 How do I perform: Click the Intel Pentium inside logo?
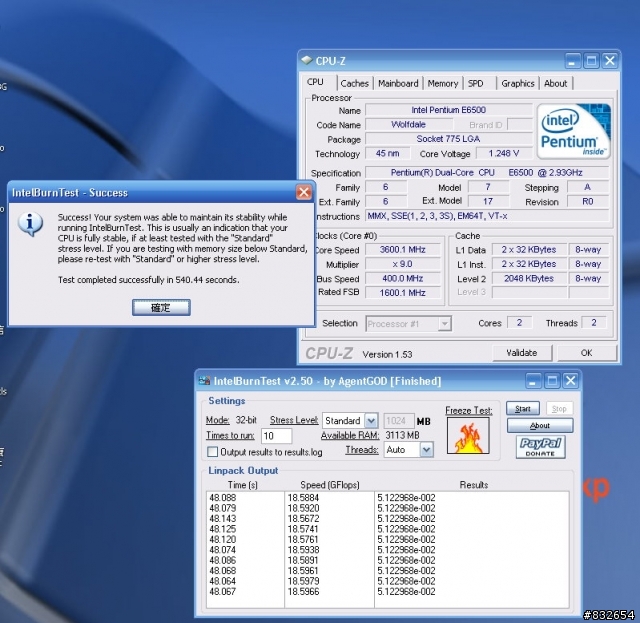[574, 131]
